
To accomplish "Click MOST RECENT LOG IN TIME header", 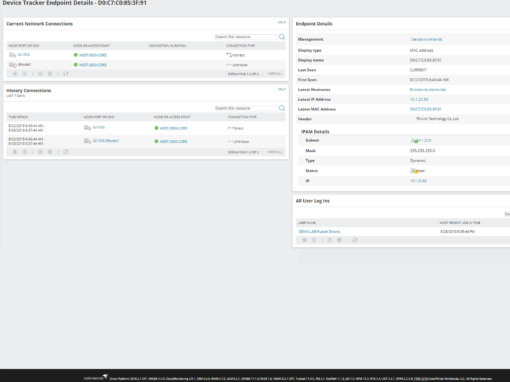I will click(x=460, y=223).
